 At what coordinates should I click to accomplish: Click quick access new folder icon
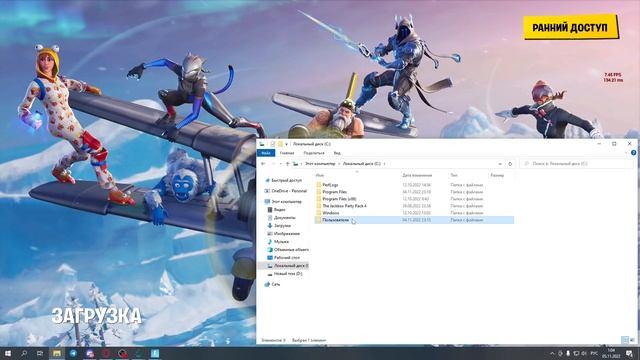280,144
